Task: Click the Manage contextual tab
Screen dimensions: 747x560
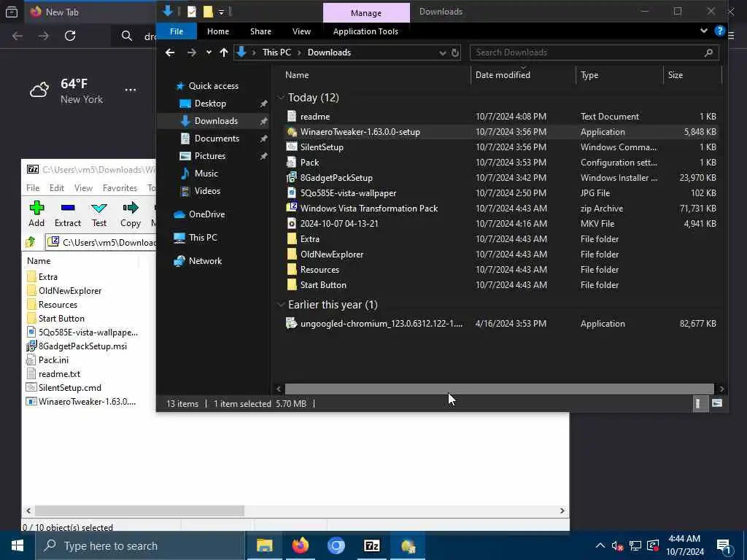Action: (x=366, y=13)
